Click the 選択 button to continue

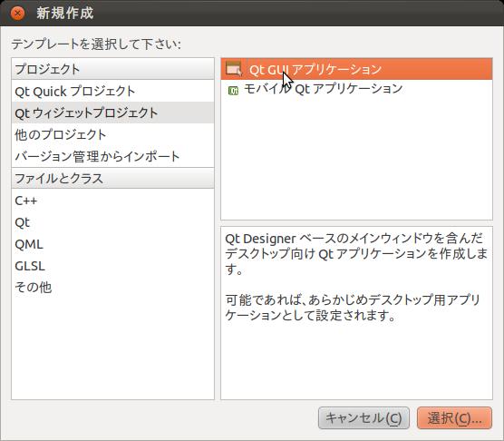(x=454, y=417)
